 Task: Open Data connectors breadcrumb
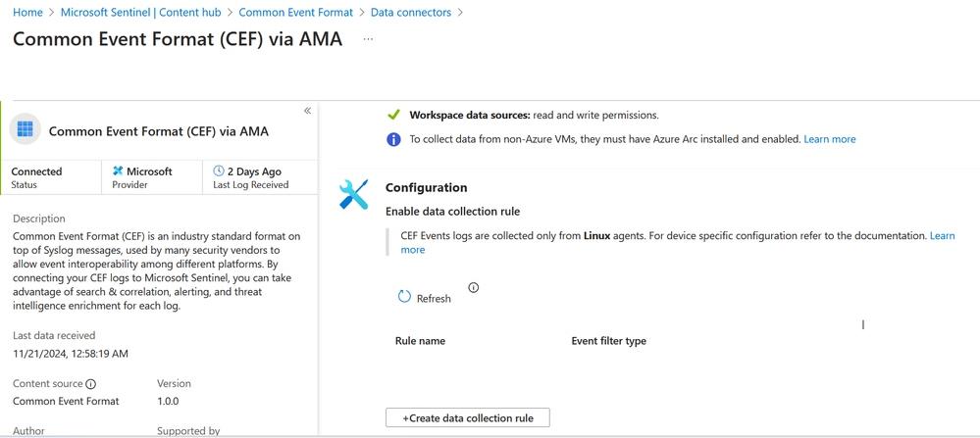click(x=411, y=13)
